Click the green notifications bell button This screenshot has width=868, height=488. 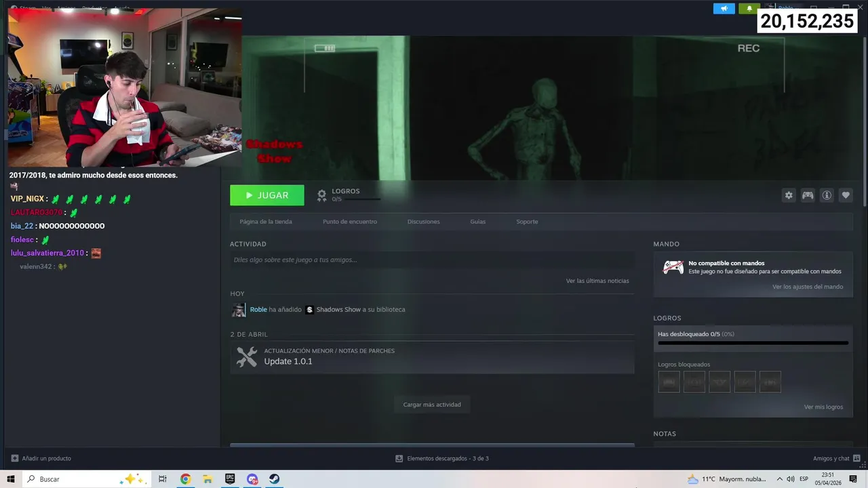click(x=749, y=9)
